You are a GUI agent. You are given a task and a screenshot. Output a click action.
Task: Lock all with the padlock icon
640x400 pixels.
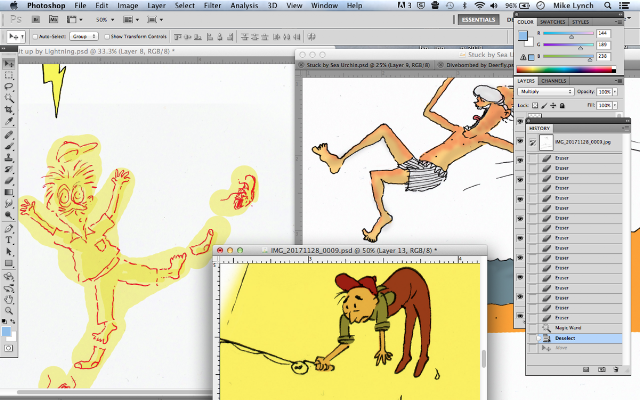click(562, 105)
